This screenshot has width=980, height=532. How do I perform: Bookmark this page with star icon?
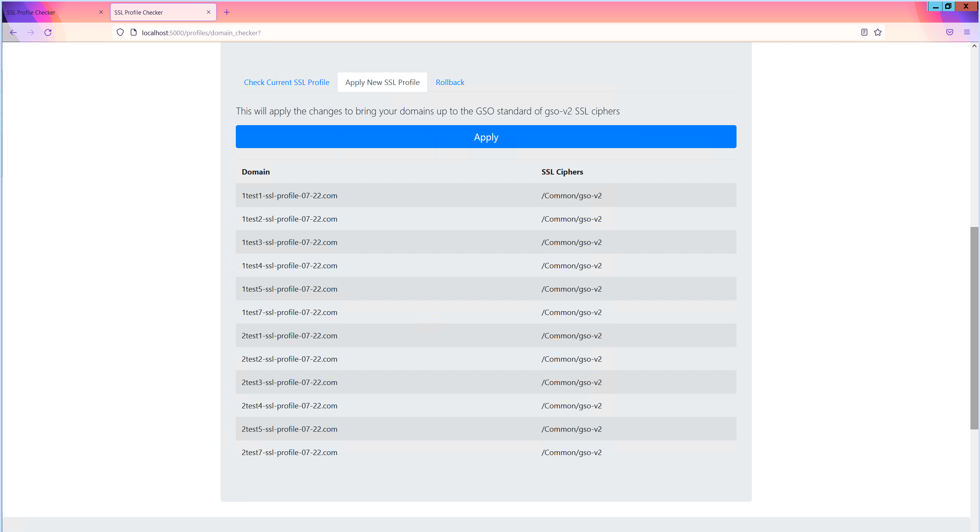pyautogui.click(x=878, y=32)
